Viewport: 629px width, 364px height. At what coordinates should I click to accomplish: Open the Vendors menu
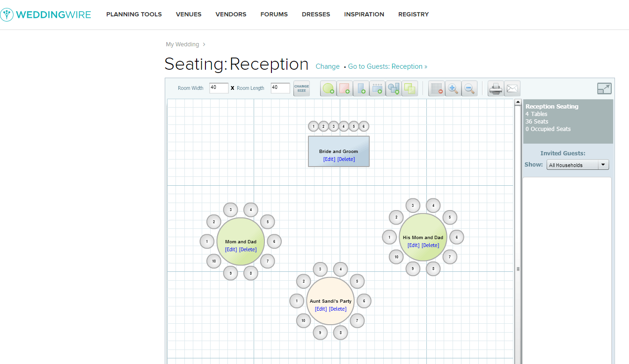click(x=231, y=15)
